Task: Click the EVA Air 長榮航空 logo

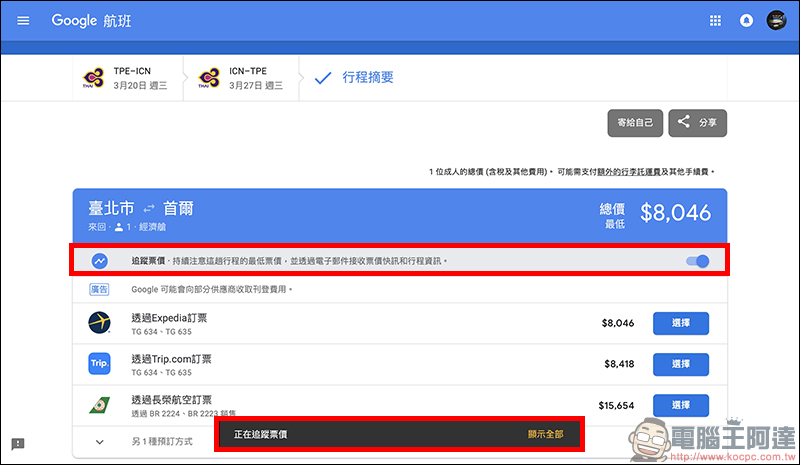Action: [99, 405]
